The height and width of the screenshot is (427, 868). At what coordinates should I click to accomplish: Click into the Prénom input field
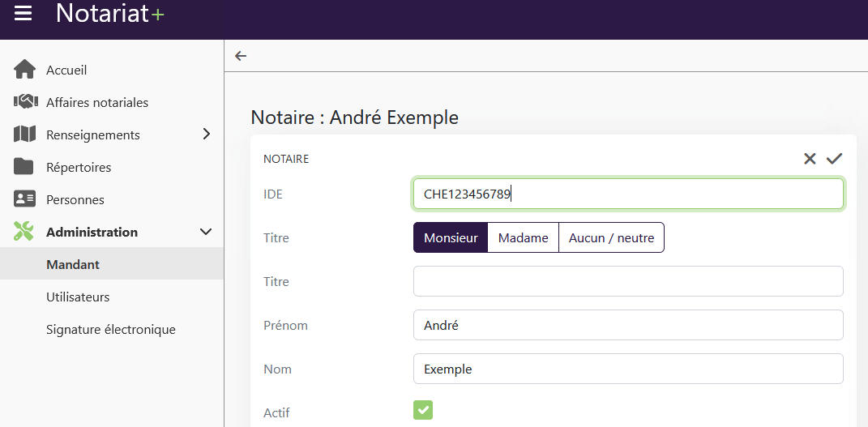click(x=628, y=325)
